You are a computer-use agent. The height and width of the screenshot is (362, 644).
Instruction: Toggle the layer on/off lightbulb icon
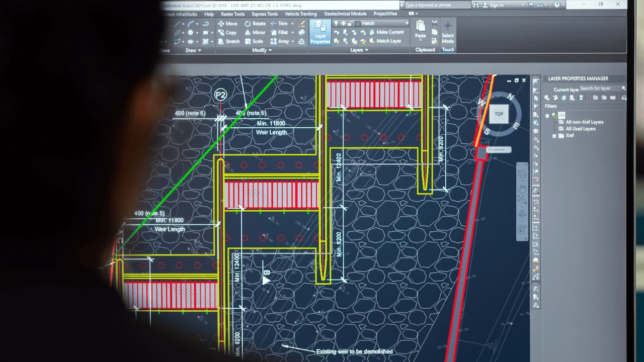click(337, 24)
